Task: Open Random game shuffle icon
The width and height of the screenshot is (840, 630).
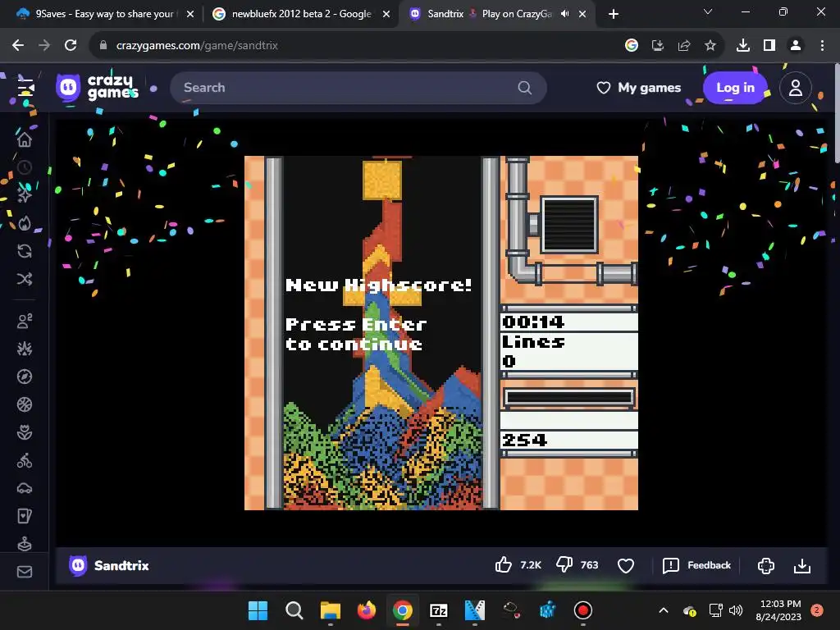Action: [x=25, y=279]
